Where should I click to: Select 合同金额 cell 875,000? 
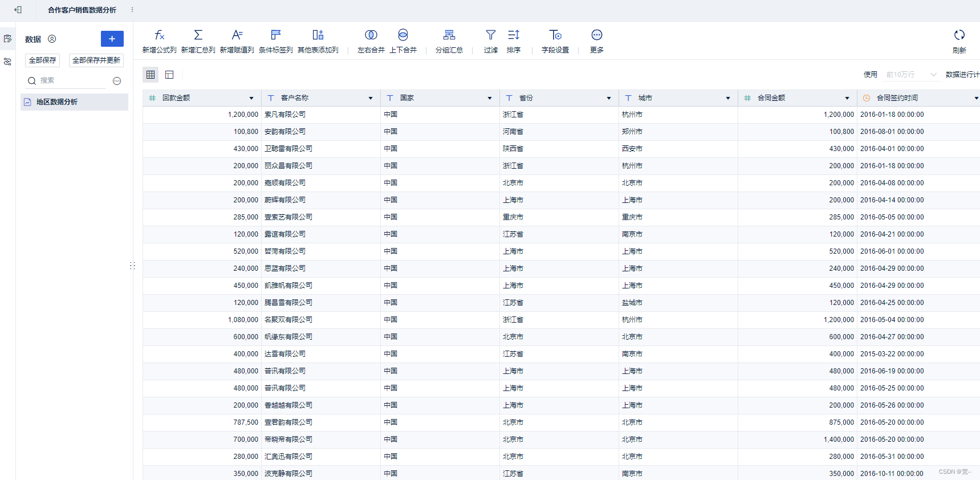pyautogui.click(x=798, y=422)
